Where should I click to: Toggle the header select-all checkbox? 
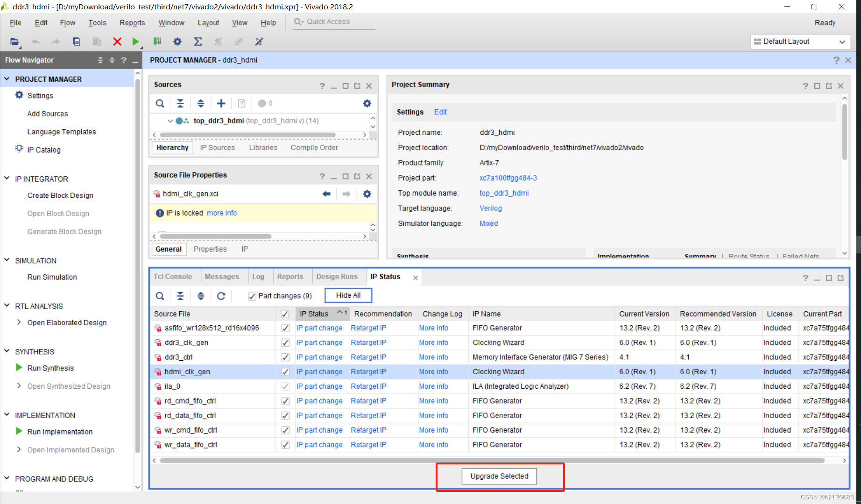[285, 314]
